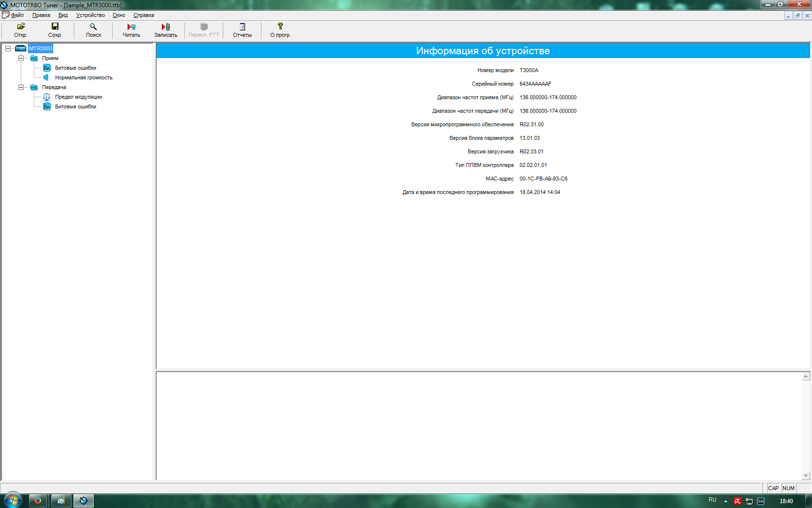Open the Окно menu
This screenshot has height=508, width=812.
[119, 15]
